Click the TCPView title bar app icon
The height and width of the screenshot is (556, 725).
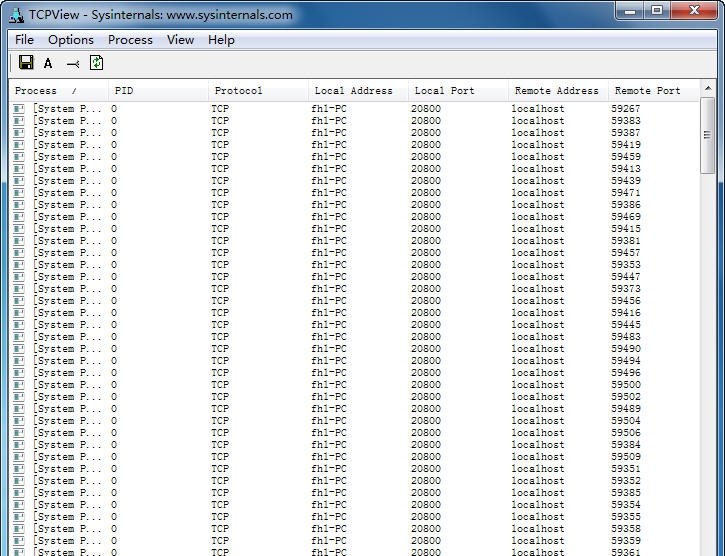(17, 15)
